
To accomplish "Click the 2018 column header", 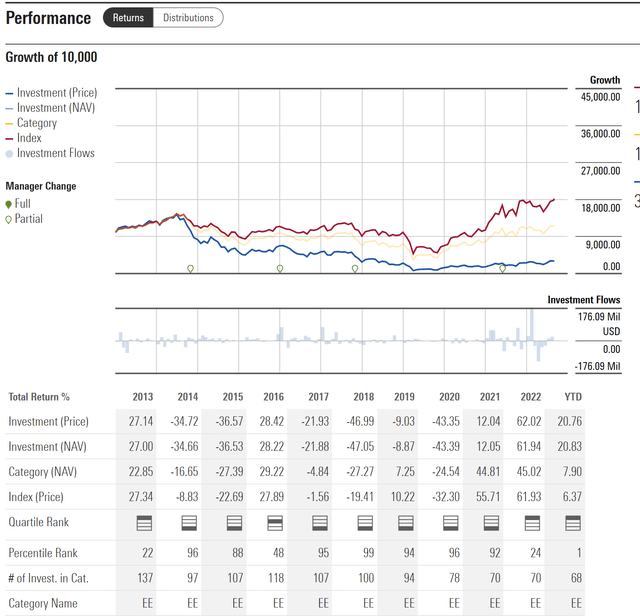I will coord(363,396).
